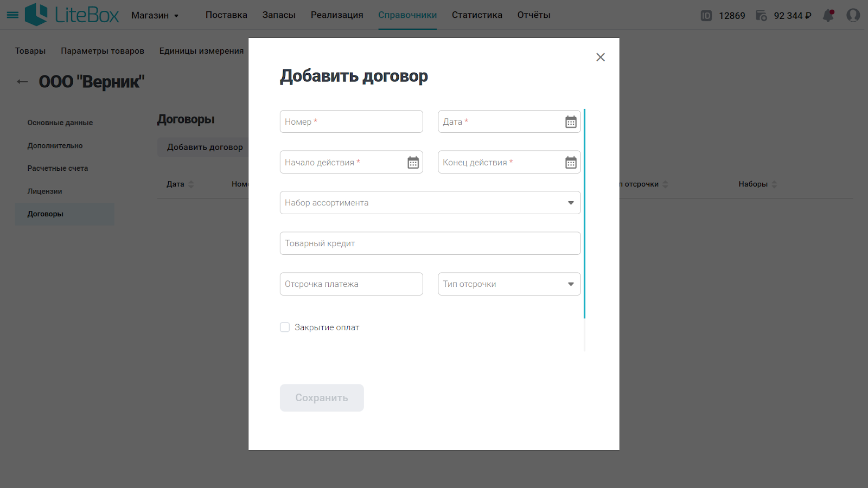Open the hamburger main menu
The height and width of the screenshot is (488, 868).
point(12,15)
